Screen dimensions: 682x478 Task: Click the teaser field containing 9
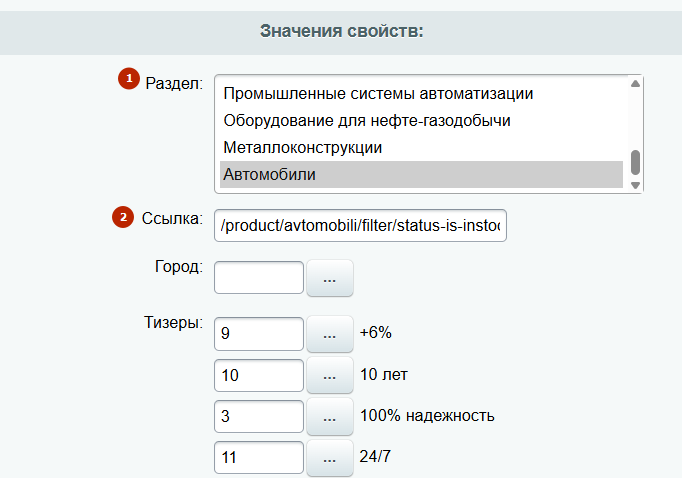[259, 333]
